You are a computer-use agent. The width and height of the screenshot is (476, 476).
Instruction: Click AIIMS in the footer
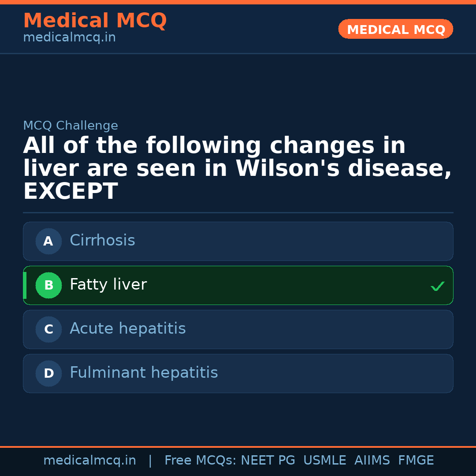pyautogui.click(x=372, y=461)
